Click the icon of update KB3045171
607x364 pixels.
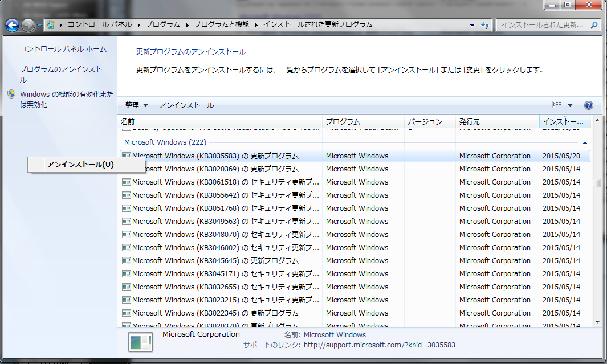(x=126, y=274)
